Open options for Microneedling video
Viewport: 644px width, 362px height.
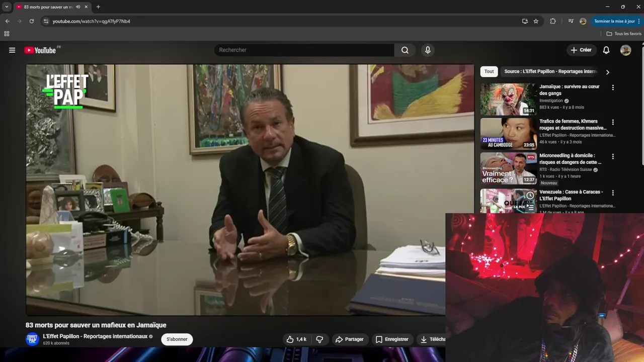pyautogui.click(x=613, y=156)
